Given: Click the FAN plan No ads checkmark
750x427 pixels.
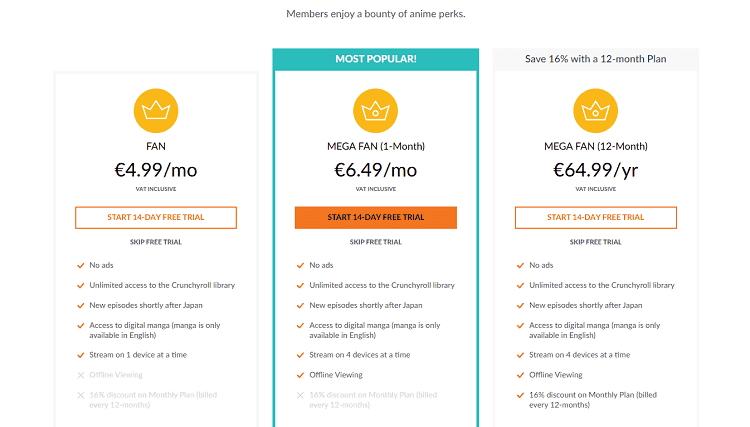Looking at the screenshot, I should point(81,265).
